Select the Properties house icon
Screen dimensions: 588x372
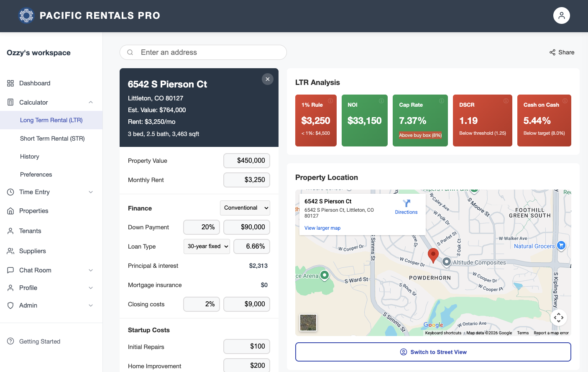(x=10, y=210)
